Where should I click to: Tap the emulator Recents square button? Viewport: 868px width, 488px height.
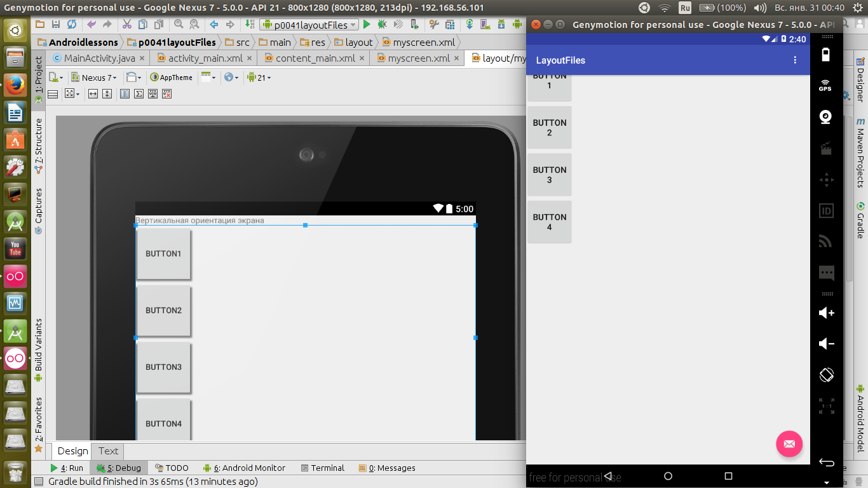click(x=728, y=476)
